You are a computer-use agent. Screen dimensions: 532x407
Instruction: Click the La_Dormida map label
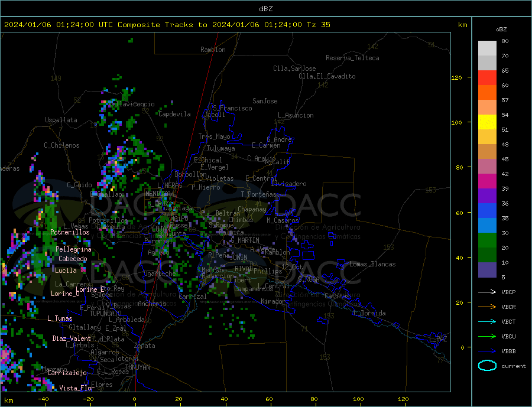(x=371, y=313)
